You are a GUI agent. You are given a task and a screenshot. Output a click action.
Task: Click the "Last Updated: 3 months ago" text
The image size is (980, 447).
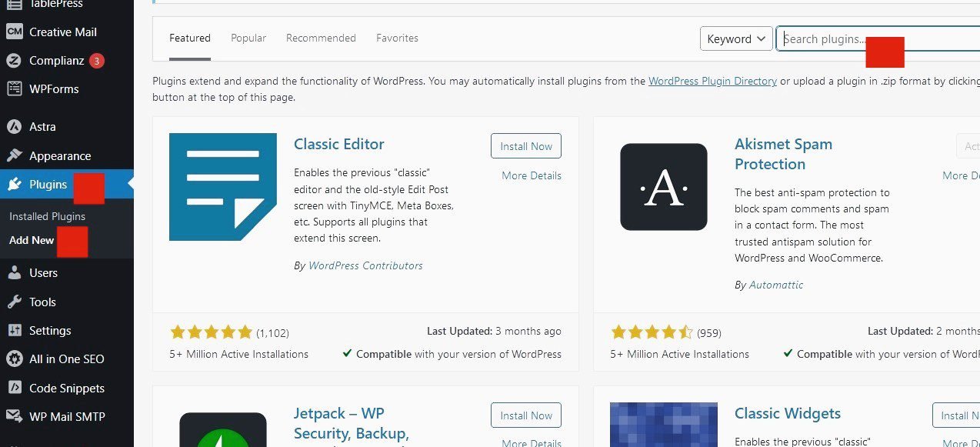[494, 331]
